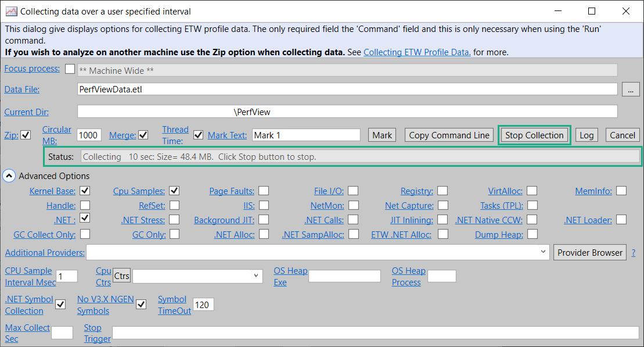Toggle the Merge checkbox
Screen dimensions: 644x347
[143, 135]
